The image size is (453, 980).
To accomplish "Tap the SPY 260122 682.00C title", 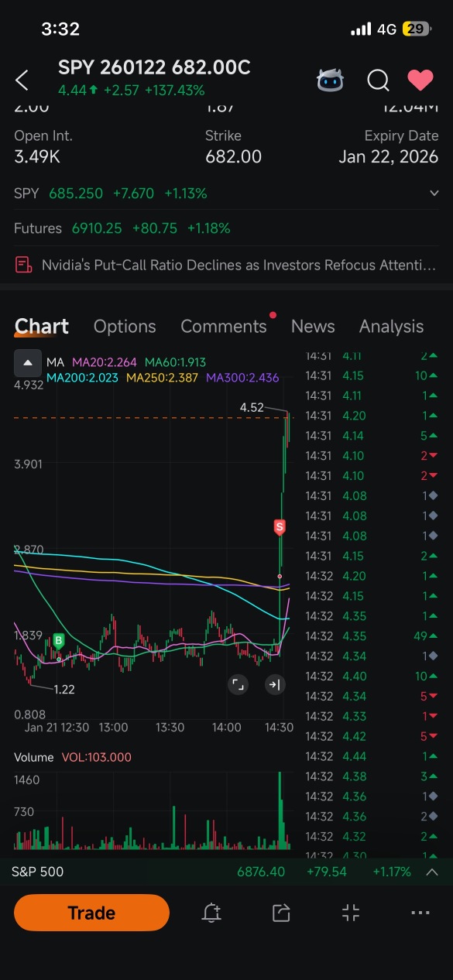I will pyautogui.click(x=154, y=67).
